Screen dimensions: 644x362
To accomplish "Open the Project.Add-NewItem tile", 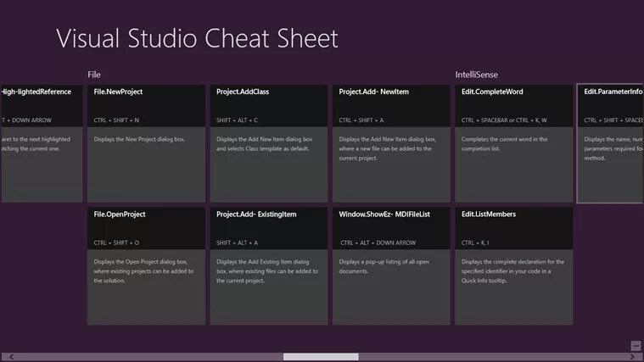I will pyautogui.click(x=391, y=143).
